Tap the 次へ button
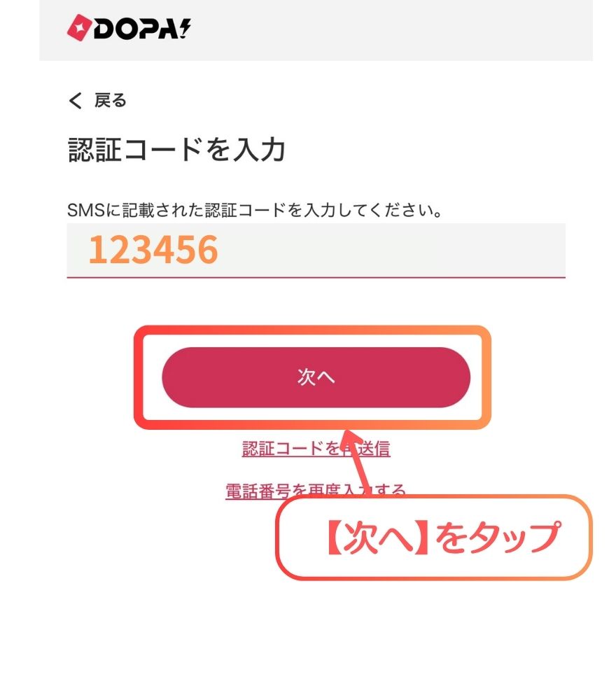616x700 pixels. coord(316,377)
